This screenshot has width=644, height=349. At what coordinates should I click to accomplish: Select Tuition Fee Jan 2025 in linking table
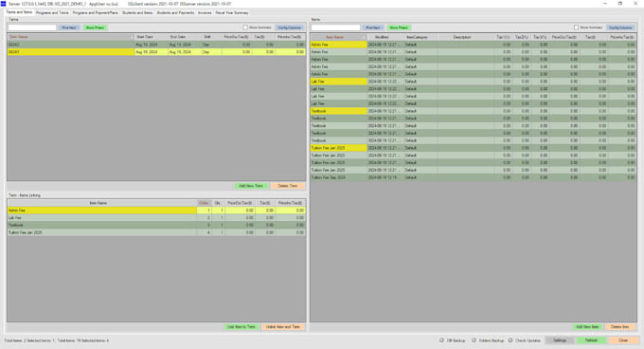point(156,232)
